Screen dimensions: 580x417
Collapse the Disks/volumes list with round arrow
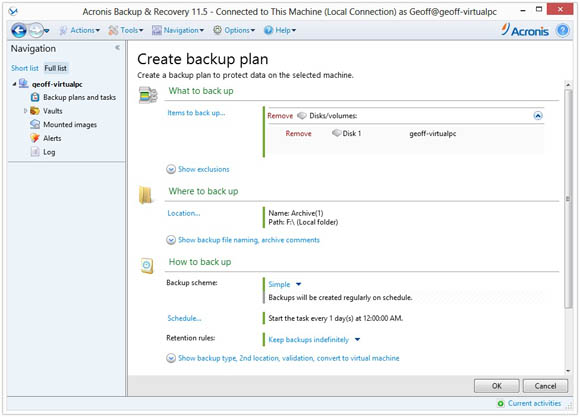point(538,116)
